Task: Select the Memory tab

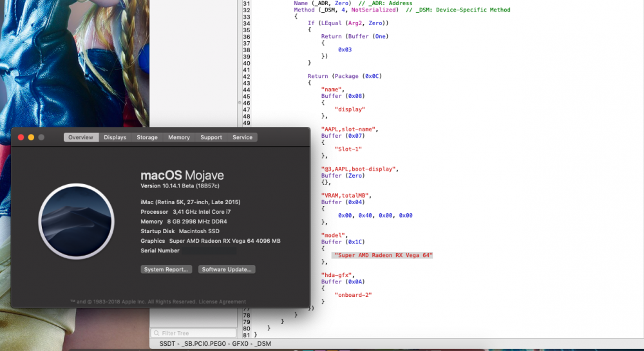Action: click(x=179, y=137)
